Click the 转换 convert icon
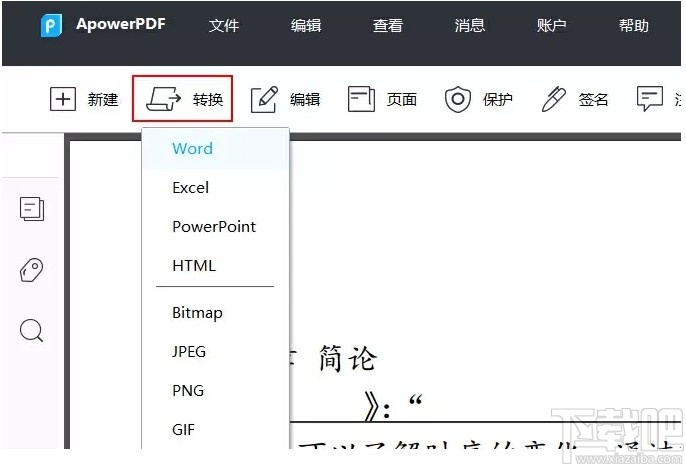Screen dimensions: 686x464 [x=163, y=99]
